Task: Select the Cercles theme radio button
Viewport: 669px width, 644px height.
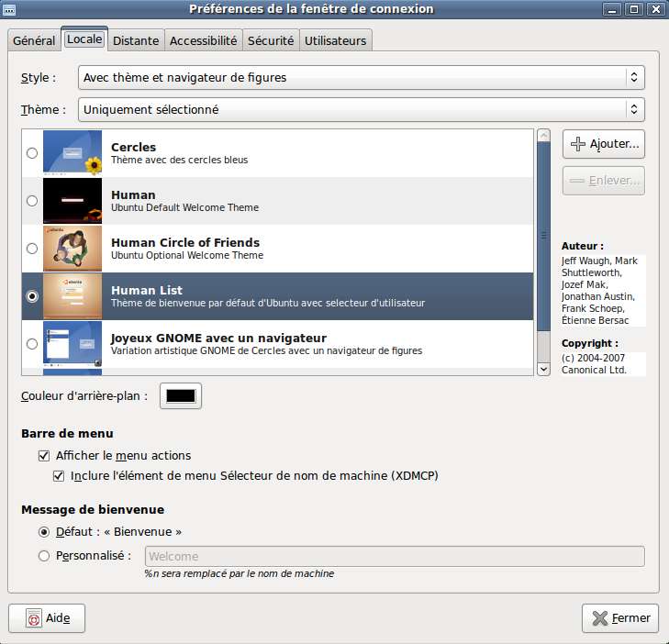Action: click(x=32, y=152)
